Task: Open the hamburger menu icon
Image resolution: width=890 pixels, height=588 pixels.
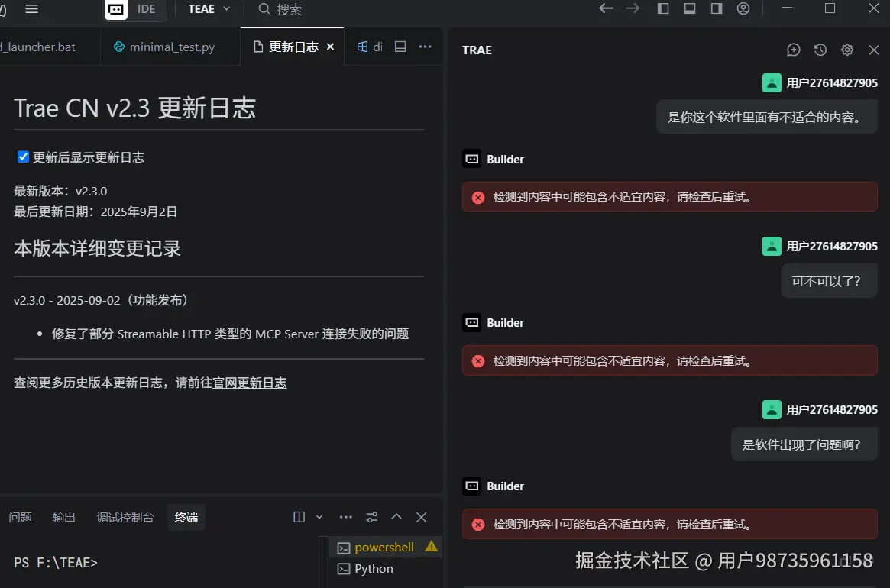Action: pyautogui.click(x=31, y=8)
